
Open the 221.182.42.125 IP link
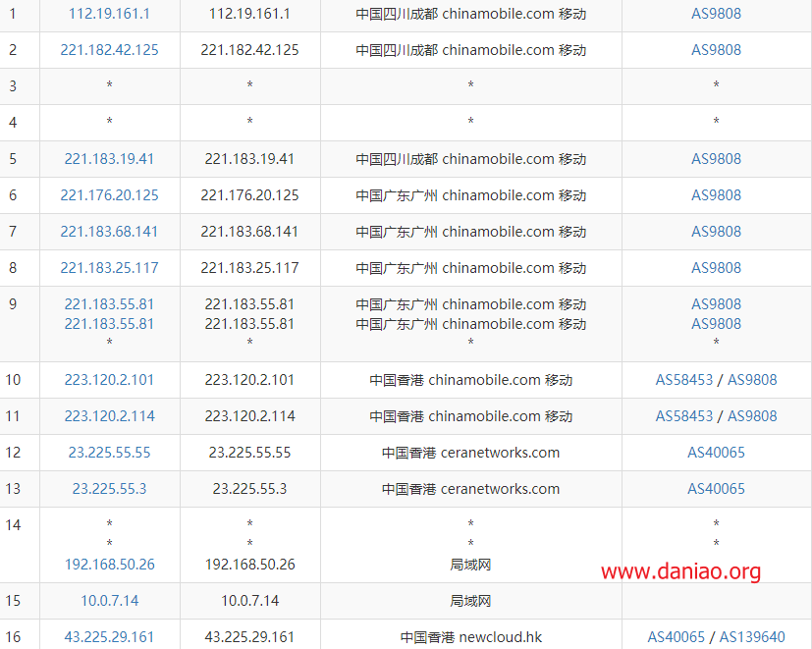pyautogui.click(x=109, y=50)
